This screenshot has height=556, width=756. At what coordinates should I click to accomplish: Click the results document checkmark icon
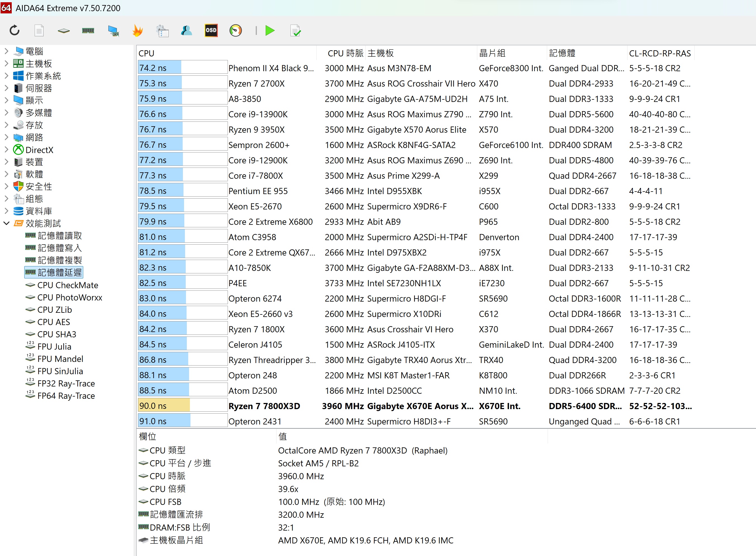click(x=295, y=31)
